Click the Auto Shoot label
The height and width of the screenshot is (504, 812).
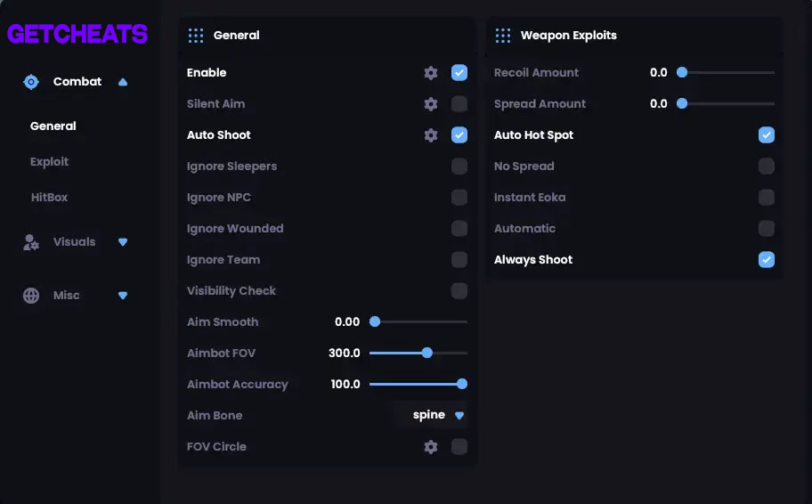pos(218,134)
